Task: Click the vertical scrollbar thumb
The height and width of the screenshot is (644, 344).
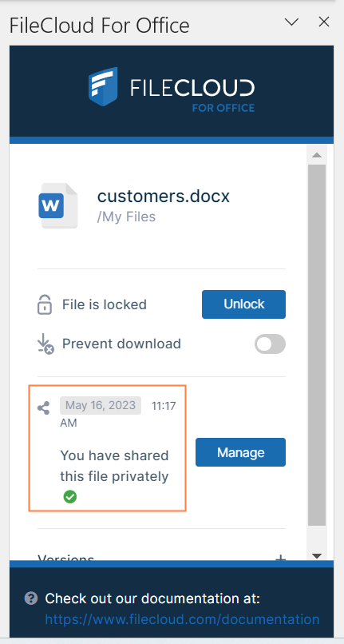Action: tap(317, 345)
